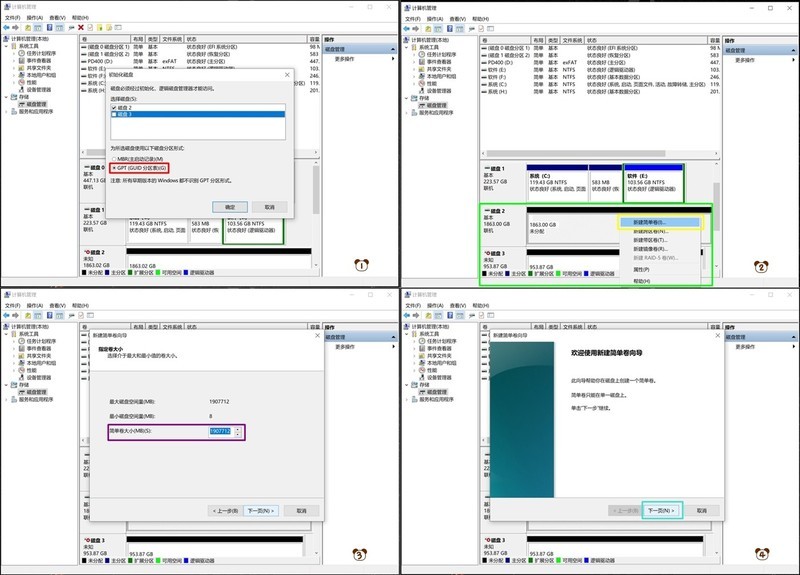Select the MBR partition style radio button
The image size is (800, 575).
pos(114,159)
